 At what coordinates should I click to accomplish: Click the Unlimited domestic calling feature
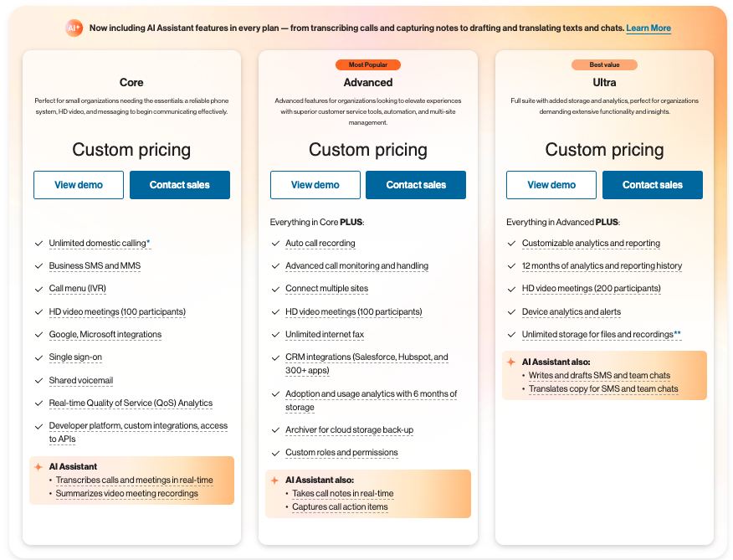(x=100, y=244)
